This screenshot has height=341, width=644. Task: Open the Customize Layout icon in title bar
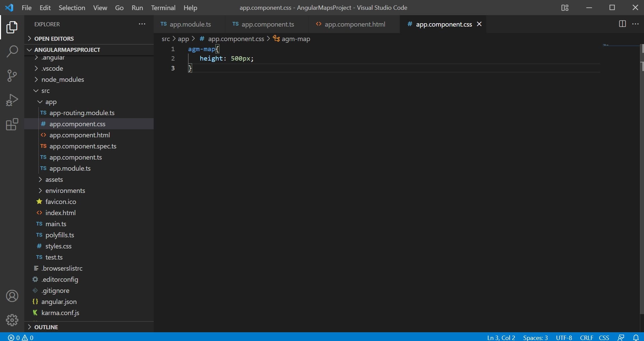tap(565, 8)
